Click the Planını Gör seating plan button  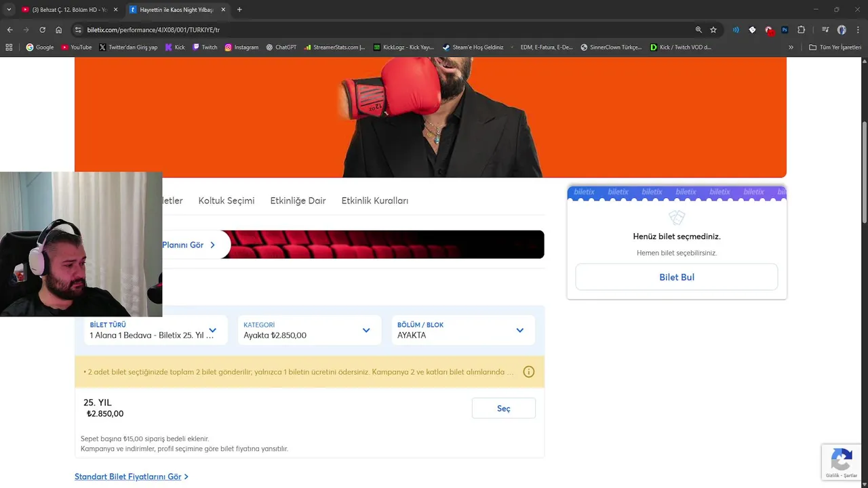pos(189,245)
